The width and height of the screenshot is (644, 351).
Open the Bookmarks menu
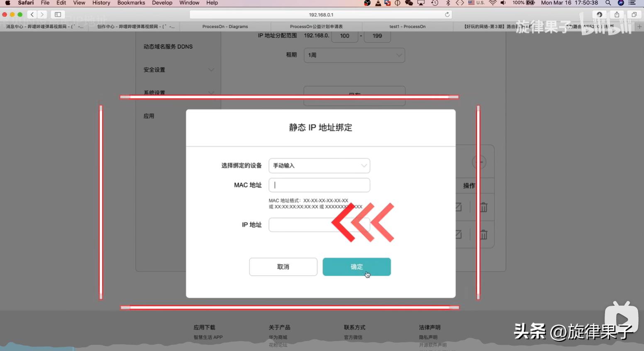point(131,3)
